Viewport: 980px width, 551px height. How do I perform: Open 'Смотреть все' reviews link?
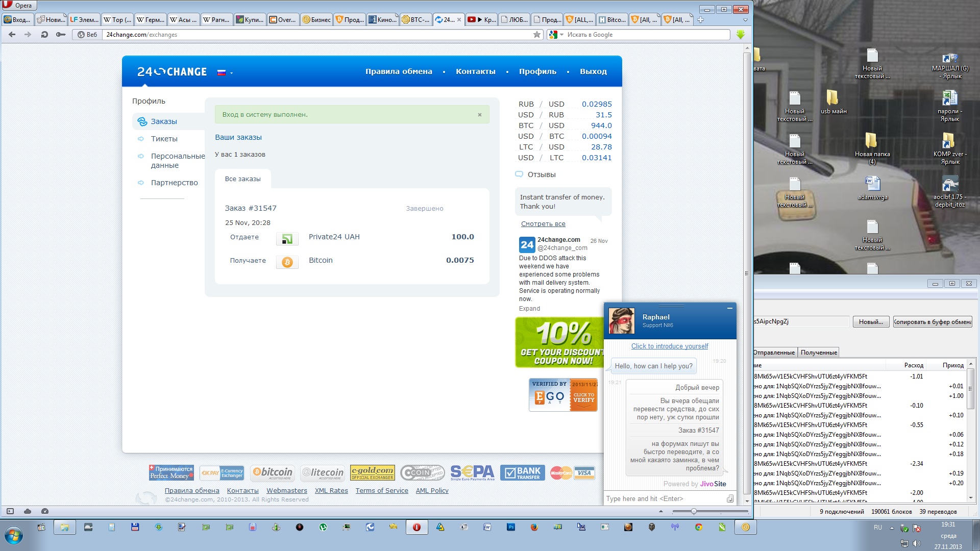click(x=543, y=224)
